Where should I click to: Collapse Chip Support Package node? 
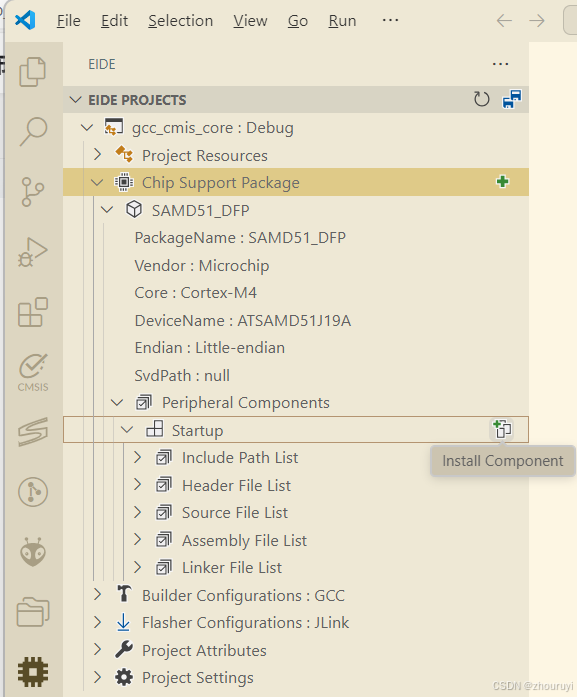click(x=97, y=183)
